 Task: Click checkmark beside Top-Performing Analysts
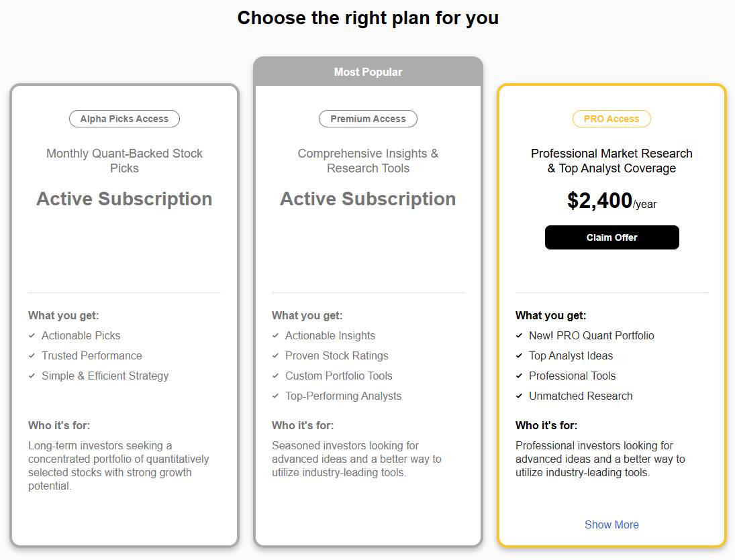point(276,396)
